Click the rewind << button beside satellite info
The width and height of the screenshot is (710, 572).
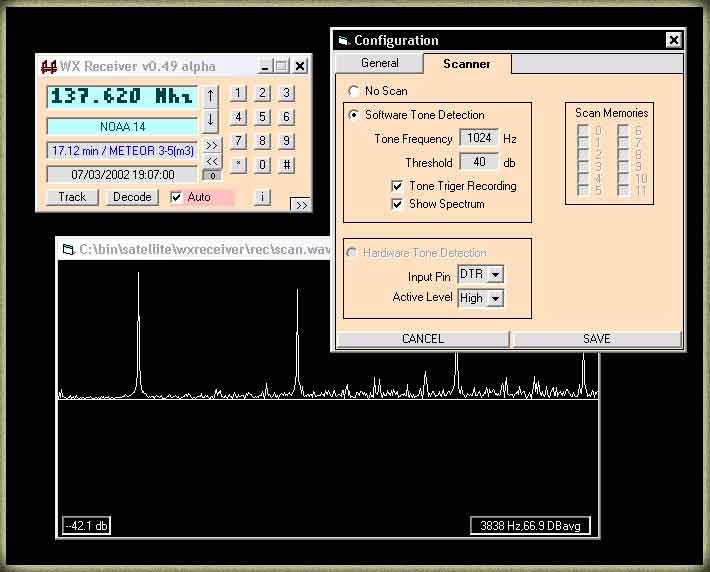click(211, 161)
